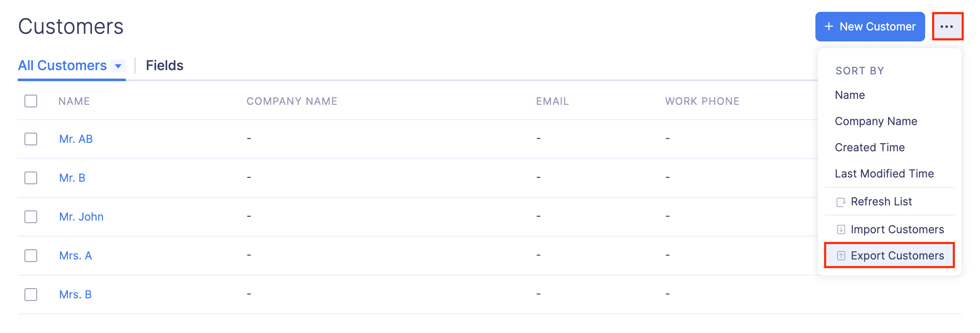
Task: Switch to the Fields tab
Action: tap(164, 66)
